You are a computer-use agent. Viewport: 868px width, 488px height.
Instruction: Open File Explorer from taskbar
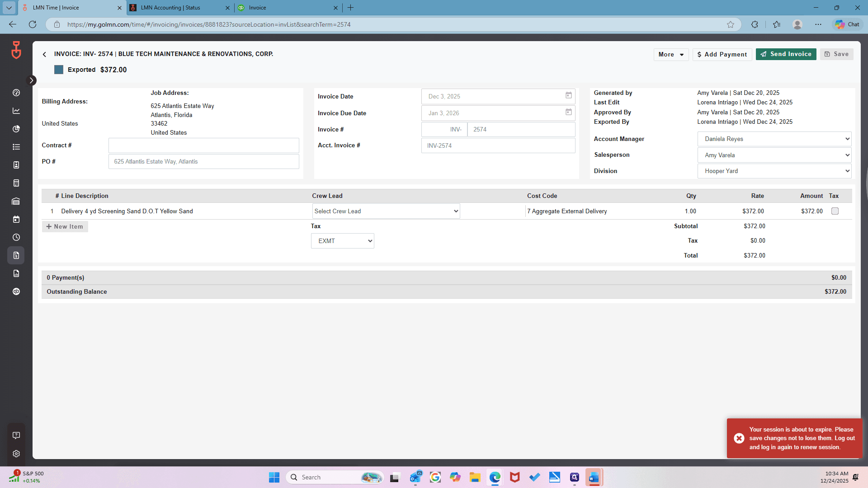point(475,477)
